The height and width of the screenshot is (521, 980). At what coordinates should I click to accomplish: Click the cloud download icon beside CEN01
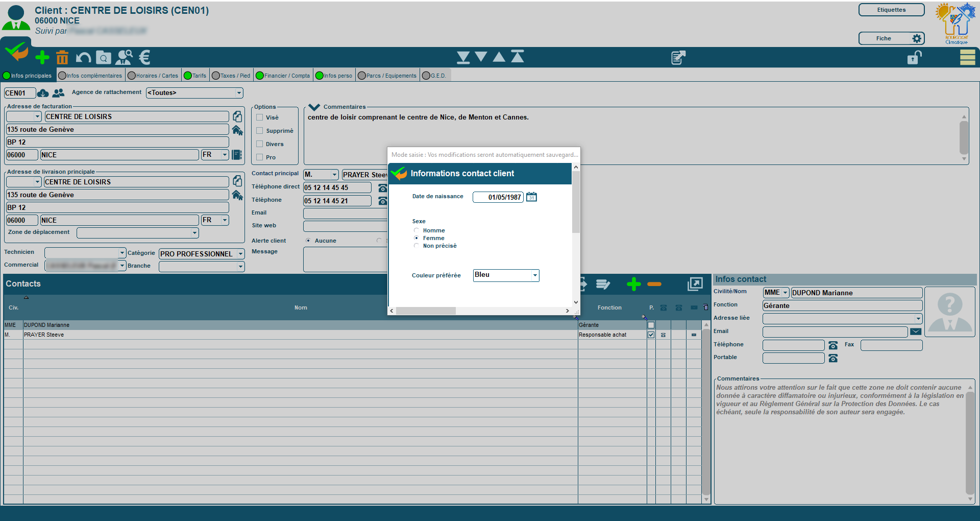tap(43, 93)
